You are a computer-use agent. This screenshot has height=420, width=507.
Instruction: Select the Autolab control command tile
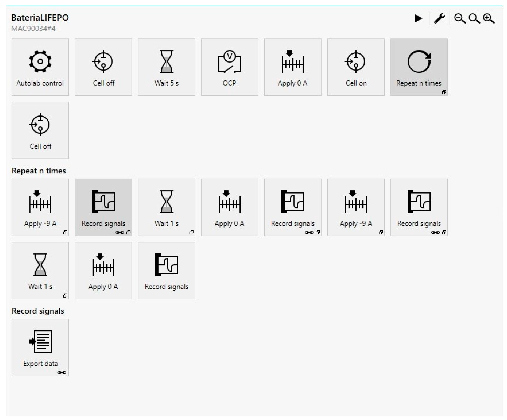(40, 67)
